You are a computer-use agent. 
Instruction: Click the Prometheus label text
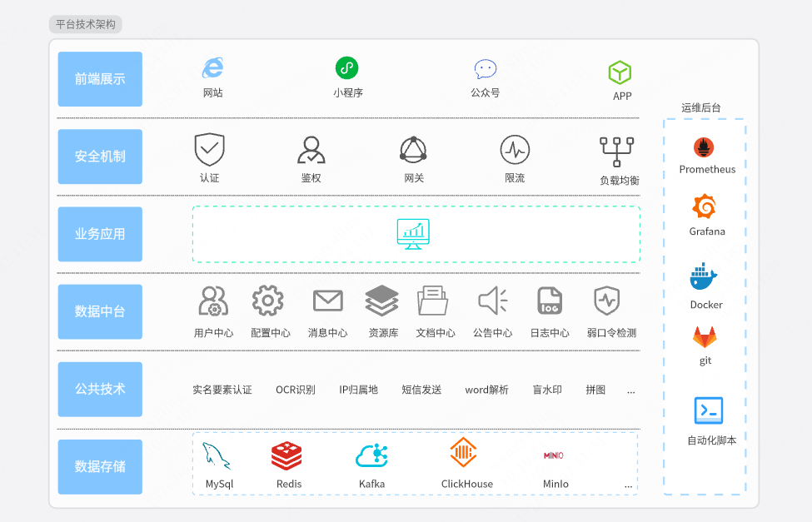pos(707,169)
